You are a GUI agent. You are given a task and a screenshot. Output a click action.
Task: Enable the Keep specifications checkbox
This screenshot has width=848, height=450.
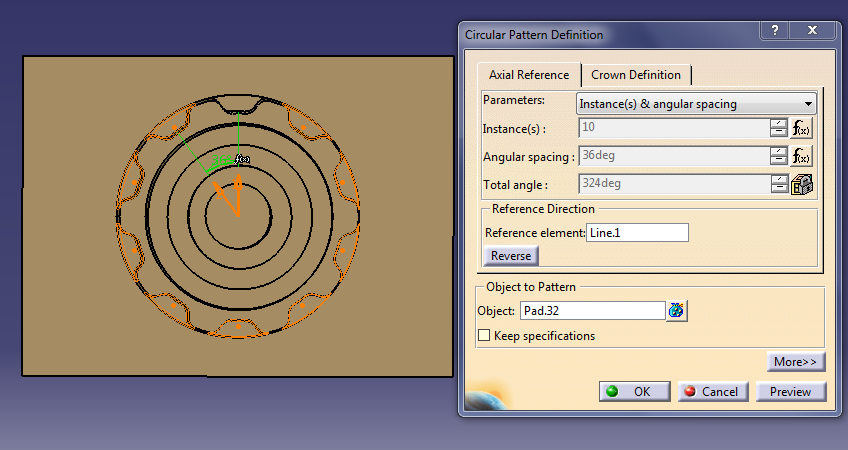pyautogui.click(x=485, y=336)
